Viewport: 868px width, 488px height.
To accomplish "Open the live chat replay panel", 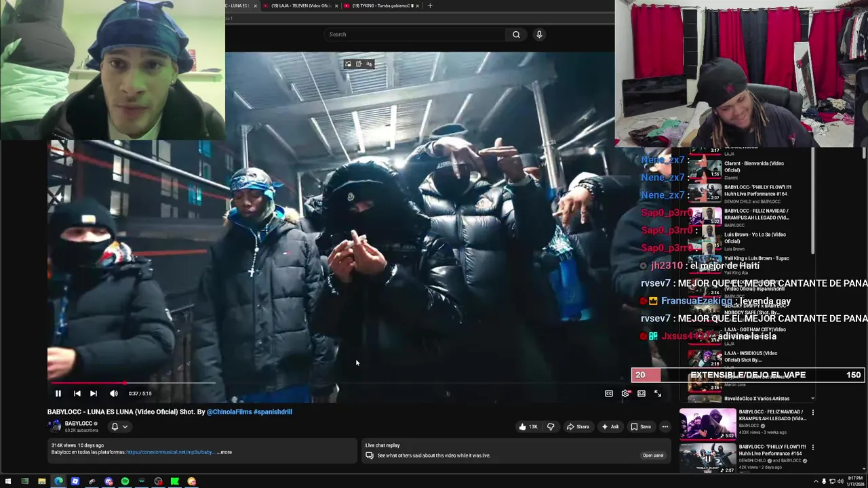I will tap(653, 455).
